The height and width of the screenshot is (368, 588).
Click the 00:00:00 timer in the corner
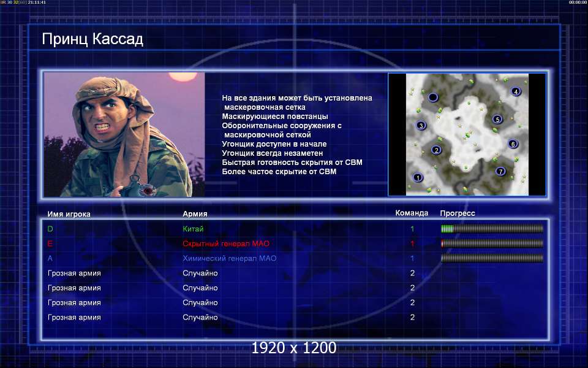(578, 2)
